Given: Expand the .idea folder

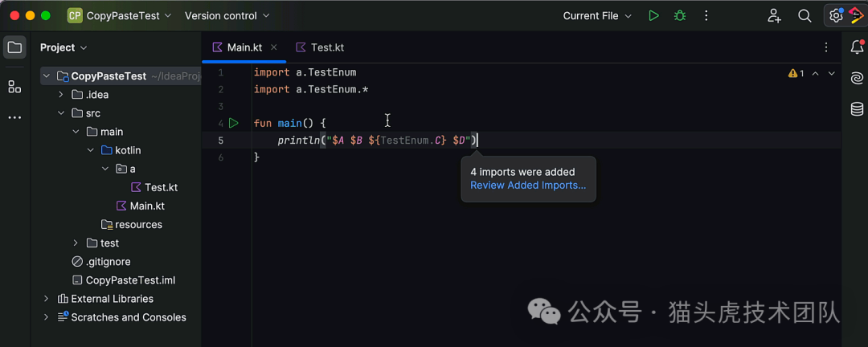Looking at the screenshot, I should tap(61, 95).
